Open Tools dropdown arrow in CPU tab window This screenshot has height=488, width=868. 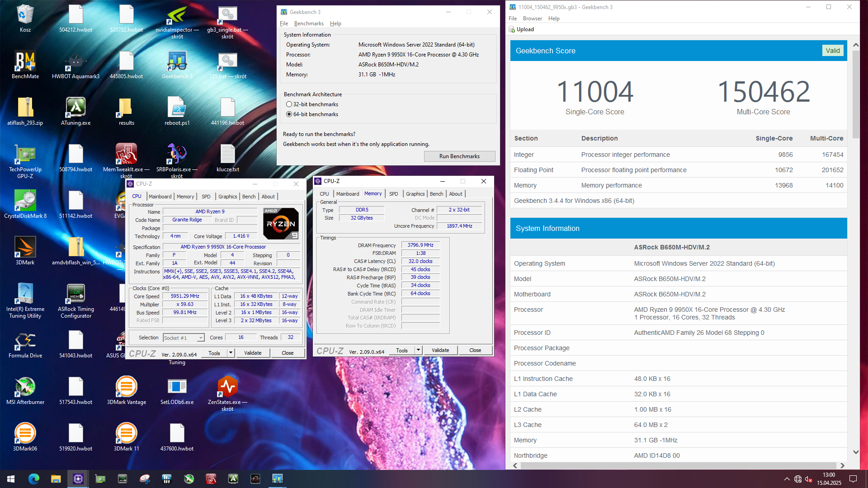231,353
